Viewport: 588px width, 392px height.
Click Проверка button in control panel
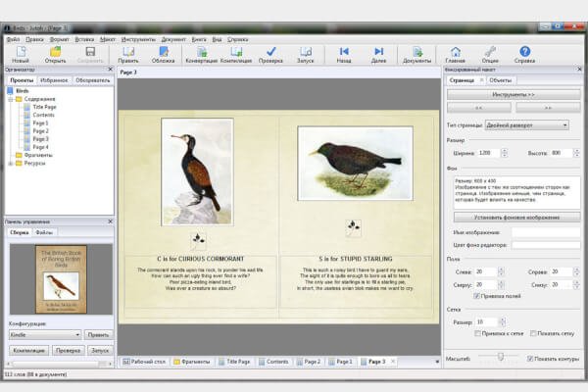(69, 351)
